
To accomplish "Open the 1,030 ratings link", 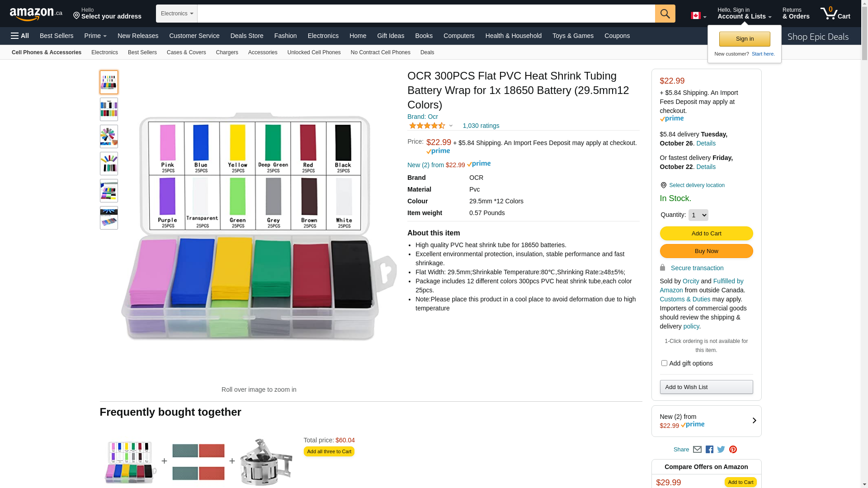I will coord(481,126).
